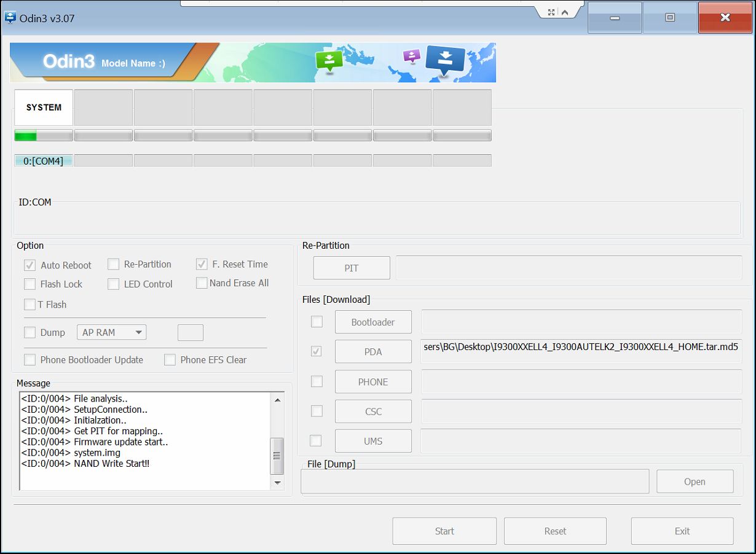
Task: Click Message log scrollbar down arrow
Action: coord(278,483)
